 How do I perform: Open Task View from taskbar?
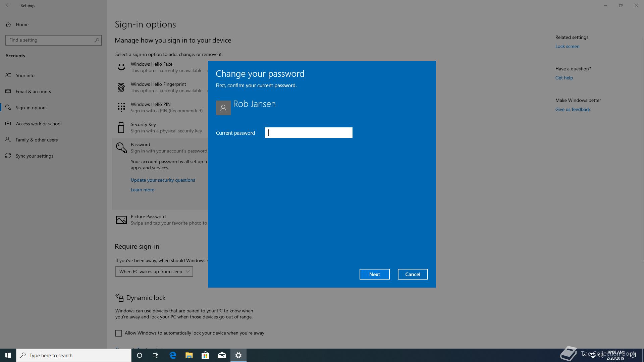coord(156,355)
